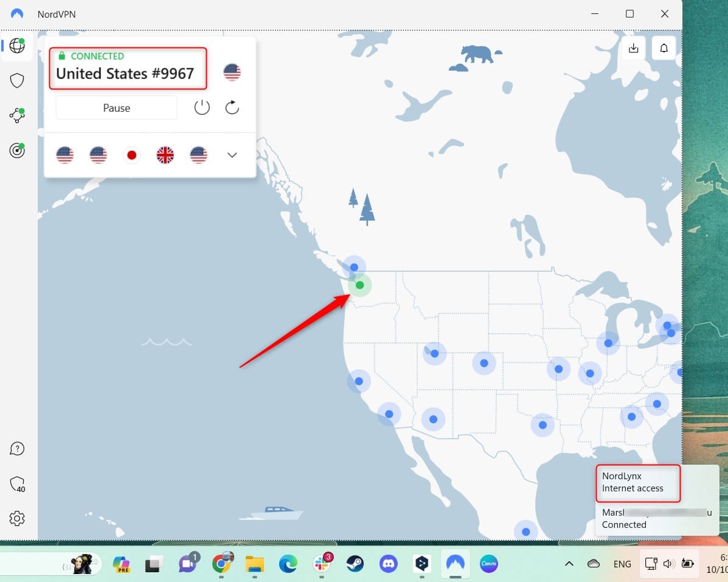728x582 pixels.
Task: Open the Meshnet icon in sidebar
Action: click(17, 115)
